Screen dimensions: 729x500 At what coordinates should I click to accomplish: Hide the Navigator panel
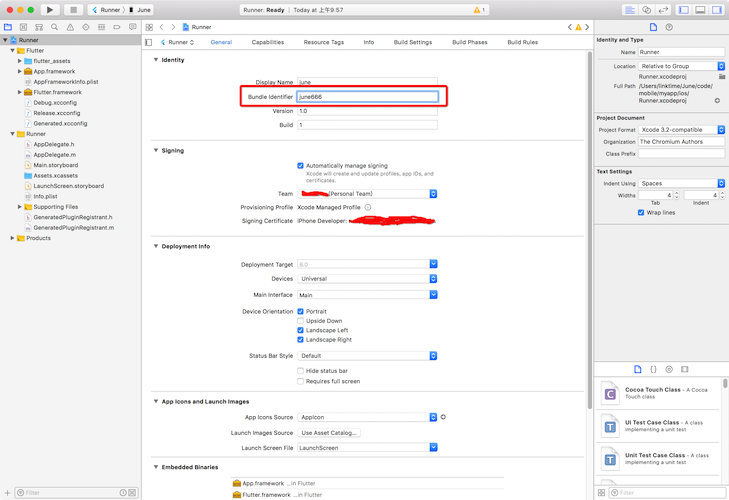[x=683, y=10]
